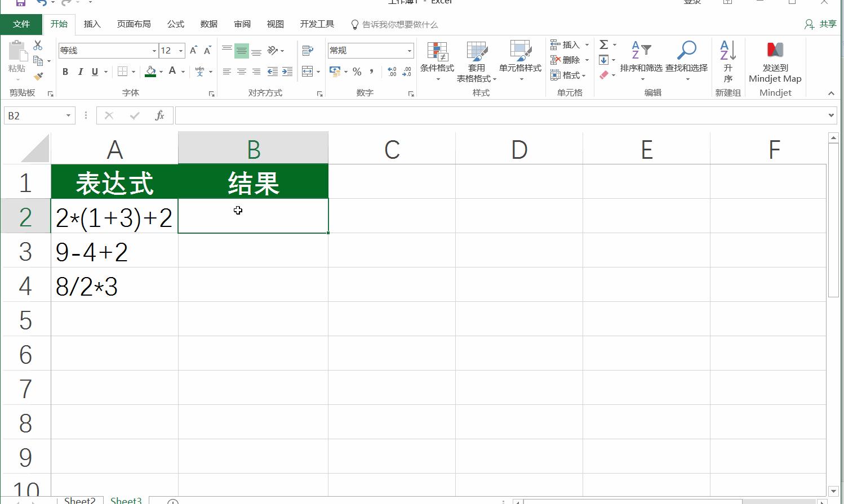
Task: Pick the yellow fill color swatch
Action: point(150,72)
